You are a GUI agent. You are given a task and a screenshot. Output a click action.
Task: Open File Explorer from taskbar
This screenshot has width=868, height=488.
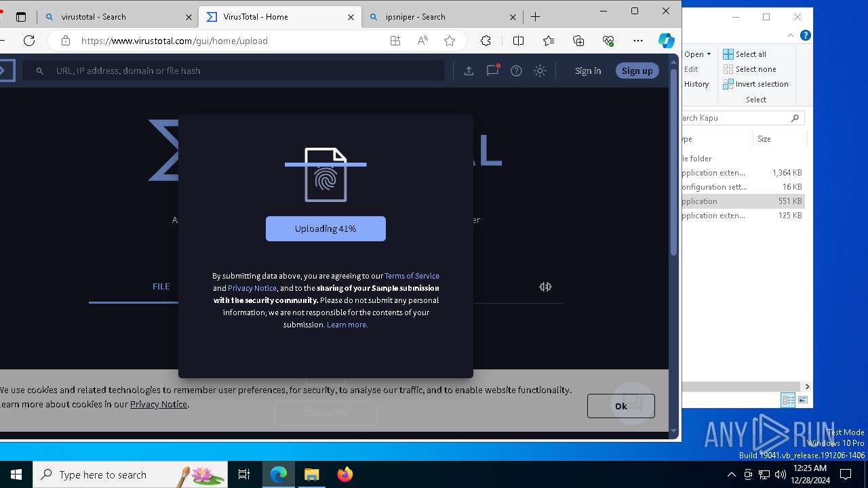[311, 474]
